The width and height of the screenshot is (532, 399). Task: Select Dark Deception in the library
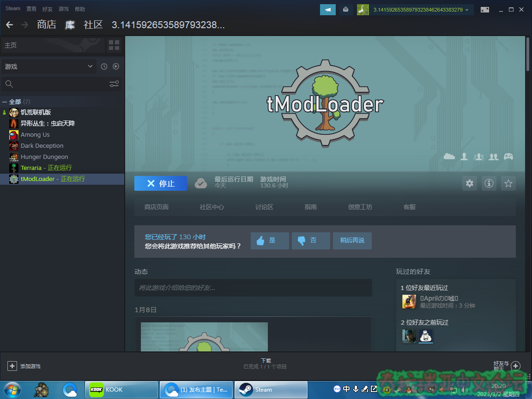62,145
